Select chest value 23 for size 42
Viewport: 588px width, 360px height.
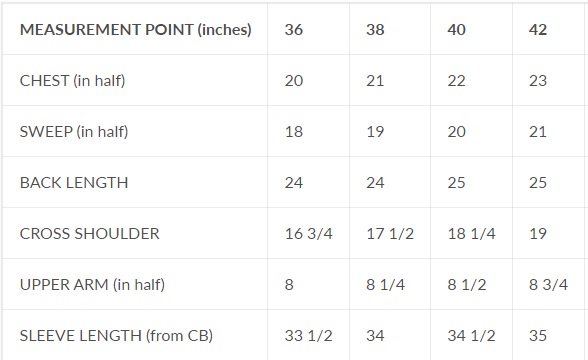click(538, 81)
